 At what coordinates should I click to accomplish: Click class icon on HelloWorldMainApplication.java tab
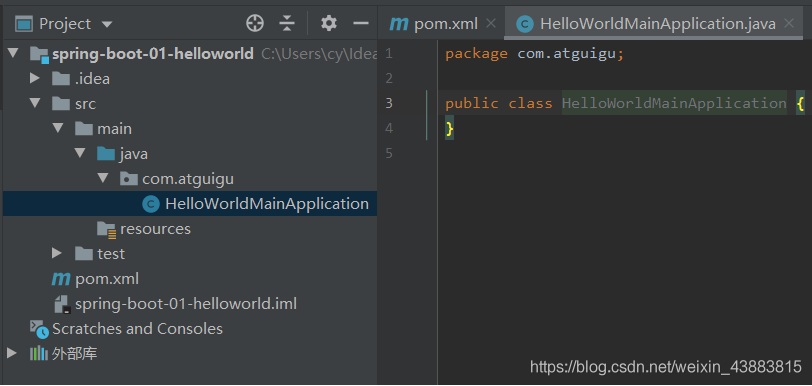coord(525,24)
